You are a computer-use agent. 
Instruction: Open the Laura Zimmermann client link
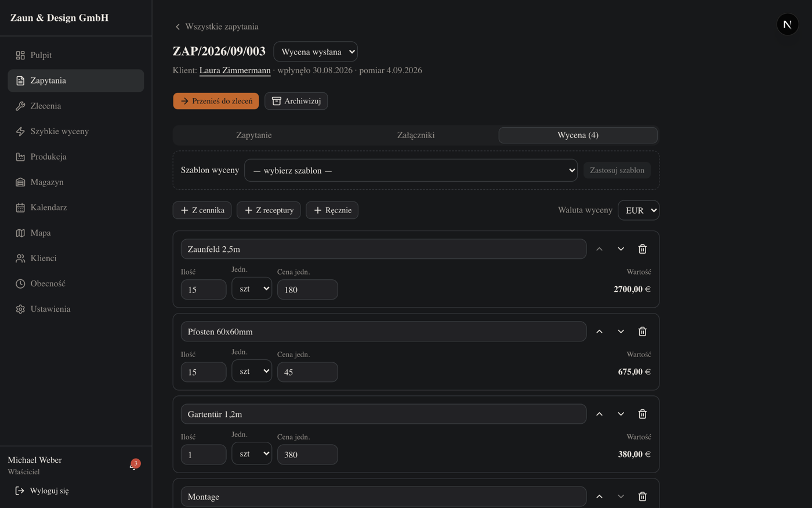click(235, 70)
